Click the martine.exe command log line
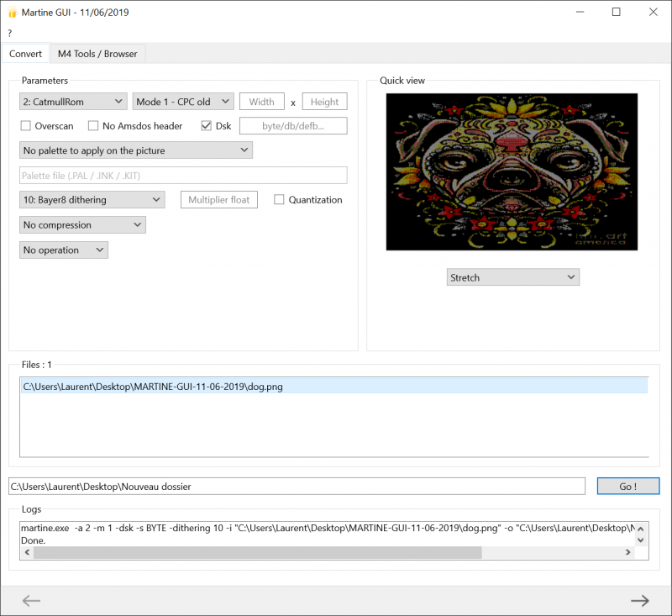The image size is (672, 616). tap(328, 528)
